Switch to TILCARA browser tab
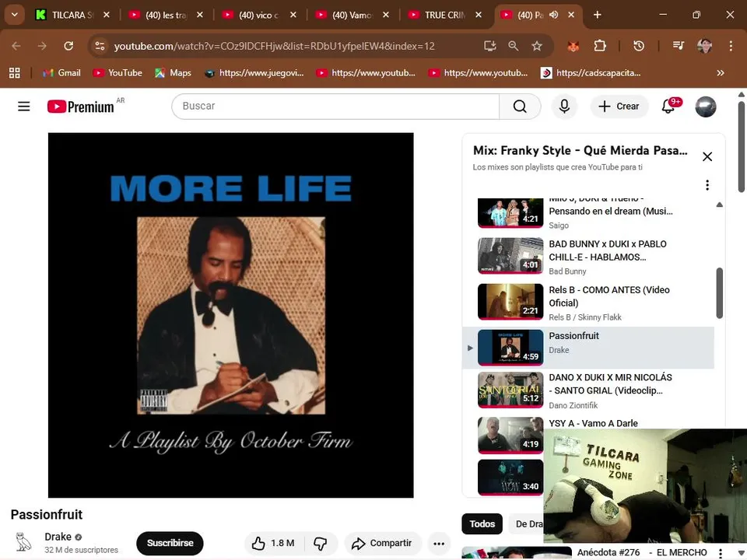The image size is (747, 560). pos(73,15)
